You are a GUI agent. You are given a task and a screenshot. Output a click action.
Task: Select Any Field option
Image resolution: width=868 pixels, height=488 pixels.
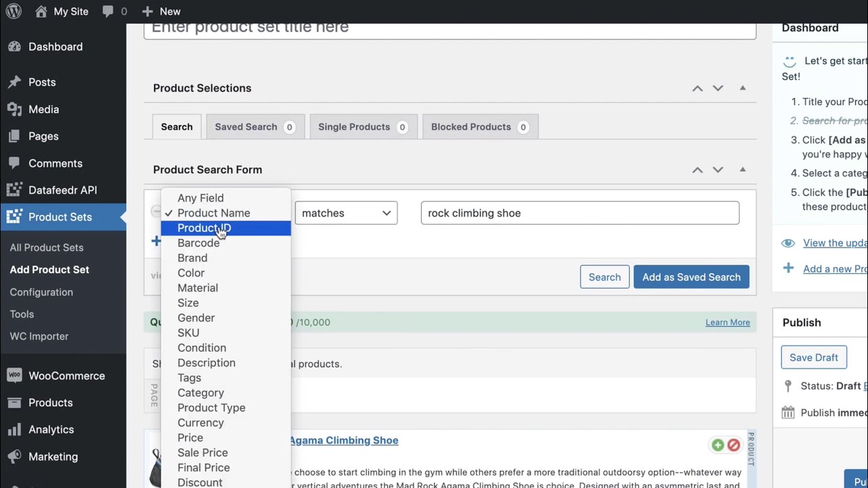point(226,198)
